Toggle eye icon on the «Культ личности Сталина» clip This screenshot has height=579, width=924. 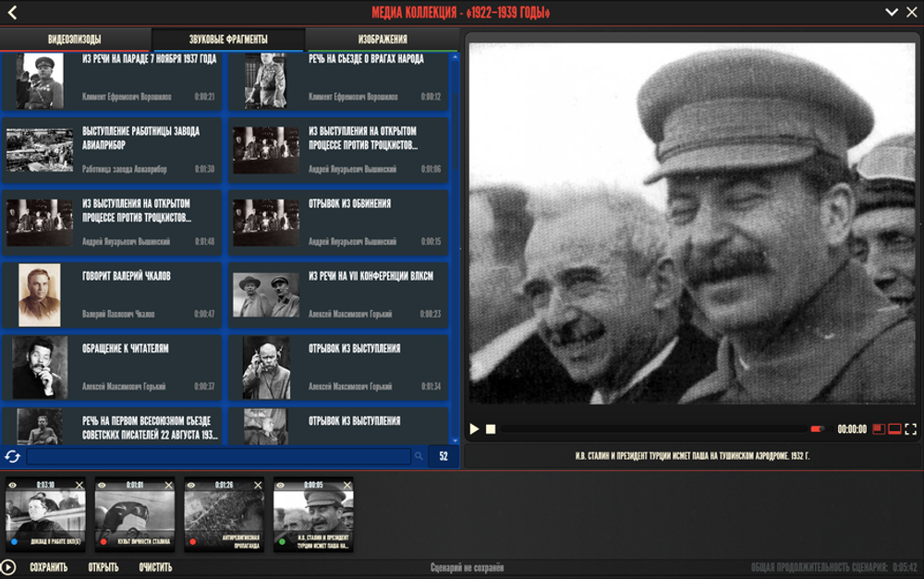102,485
